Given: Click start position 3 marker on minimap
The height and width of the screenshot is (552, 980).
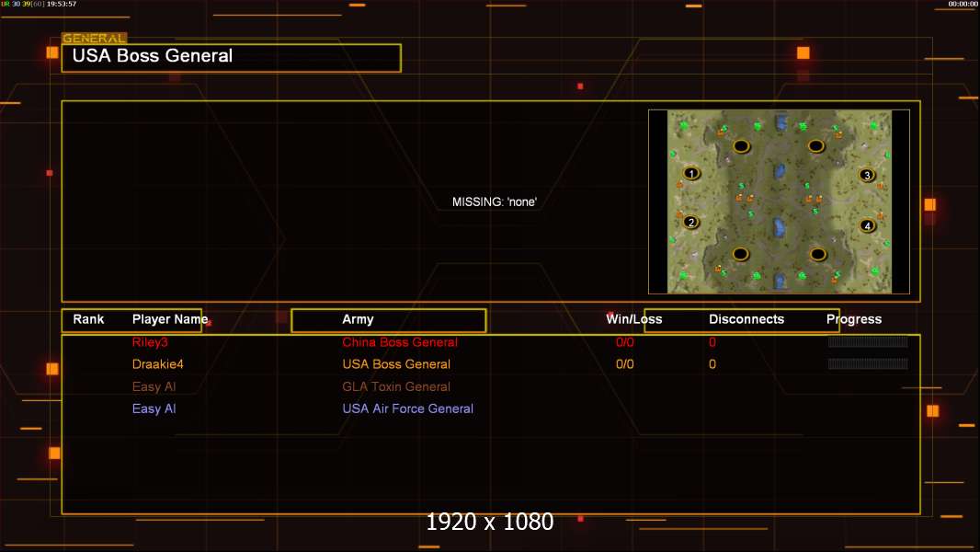Looking at the screenshot, I should pyautogui.click(x=867, y=175).
